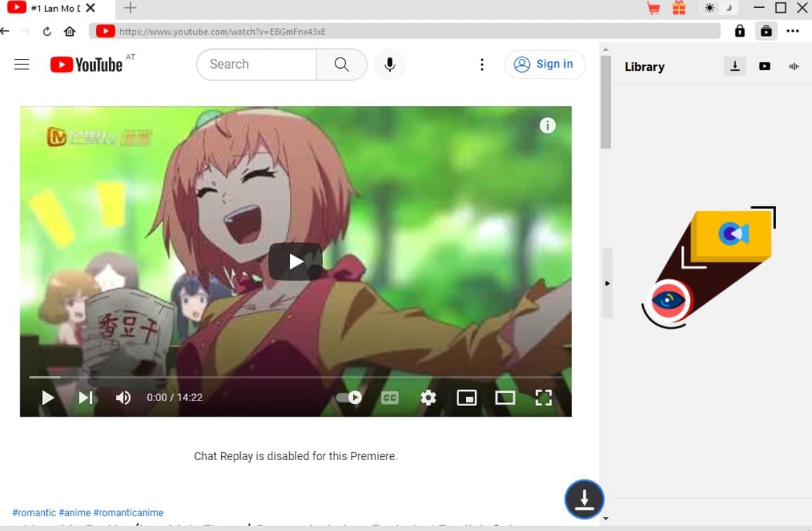Click the padlock icon beside address bar
Screen dimensions: 812x531
coord(740,31)
